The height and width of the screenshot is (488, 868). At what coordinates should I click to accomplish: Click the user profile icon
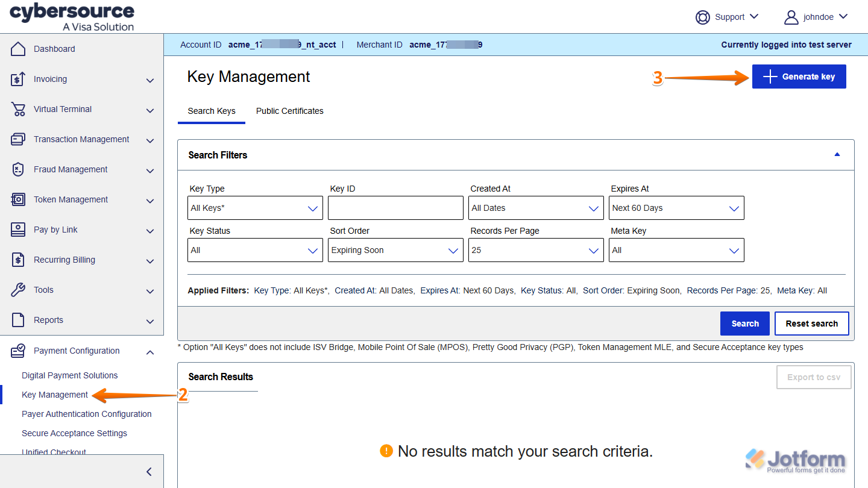(791, 17)
